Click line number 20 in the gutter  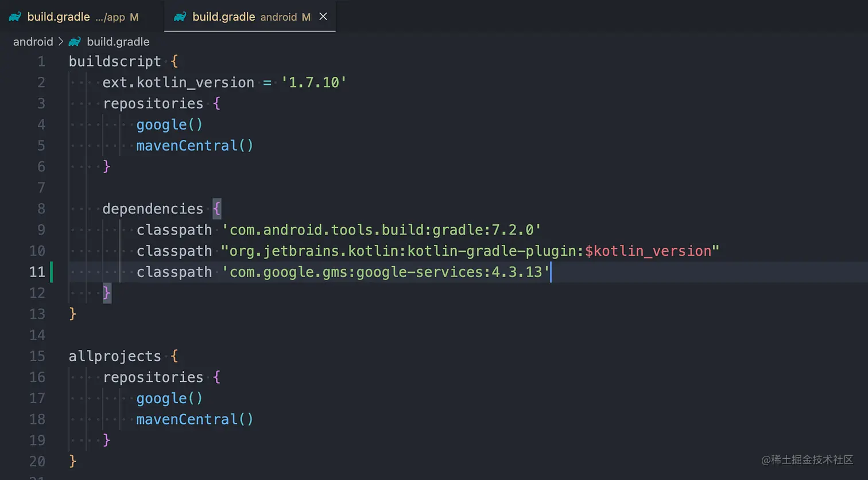[x=37, y=462]
